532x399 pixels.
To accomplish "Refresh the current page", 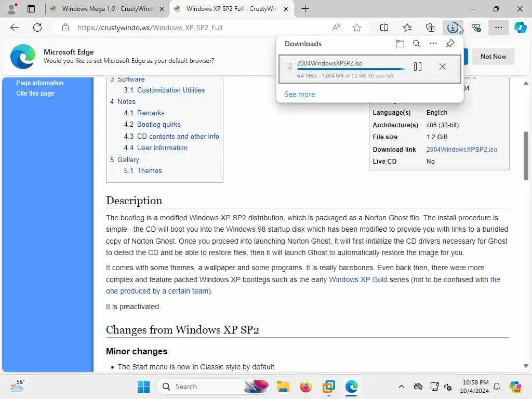I will point(37,28).
